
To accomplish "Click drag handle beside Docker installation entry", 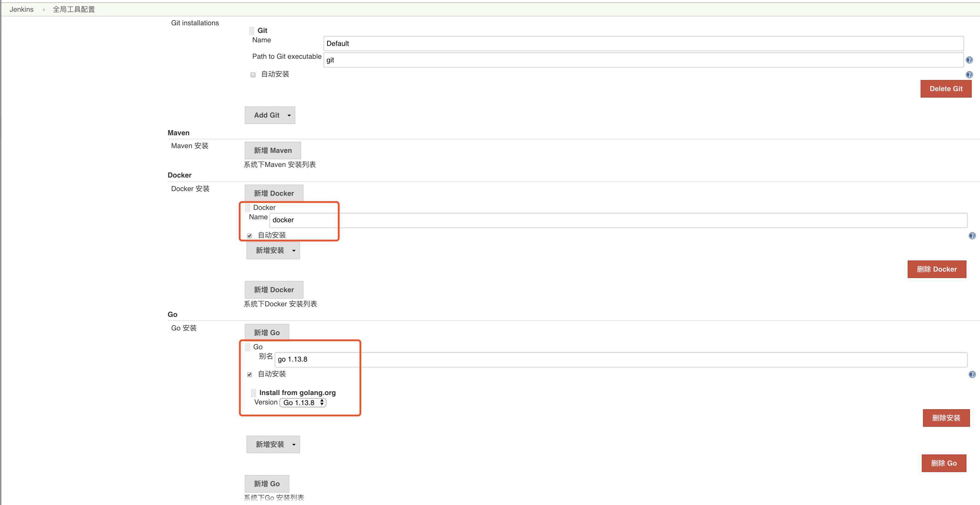I will pyautogui.click(x=248, y=208).
